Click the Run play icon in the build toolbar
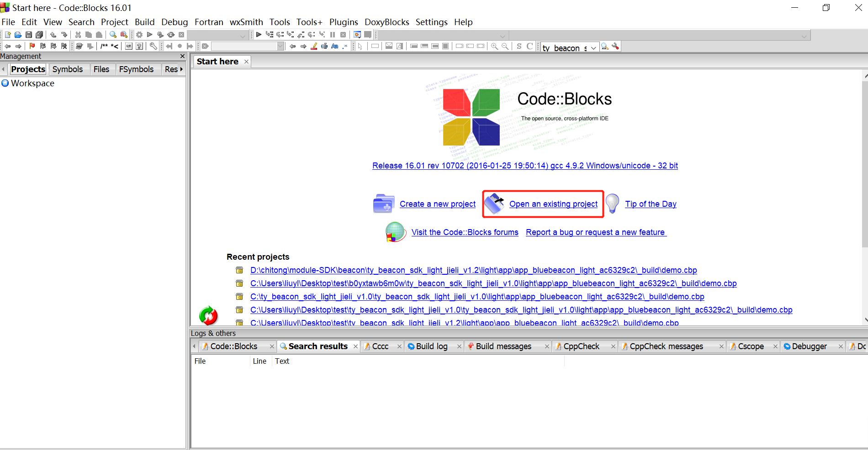 click(x=149, y=35)
